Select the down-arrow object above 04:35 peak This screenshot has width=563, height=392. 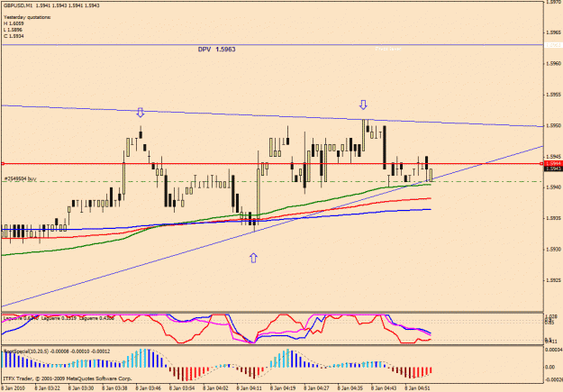(x=363, y=105)
